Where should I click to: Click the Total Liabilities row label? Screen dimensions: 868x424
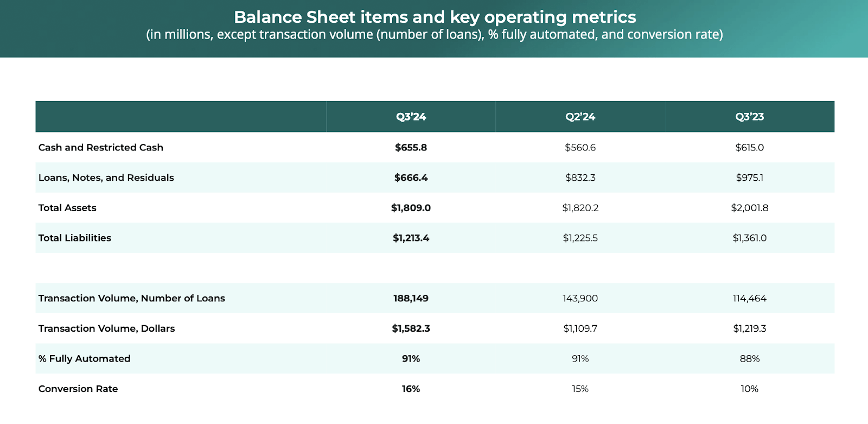click(x=75, y=238)
